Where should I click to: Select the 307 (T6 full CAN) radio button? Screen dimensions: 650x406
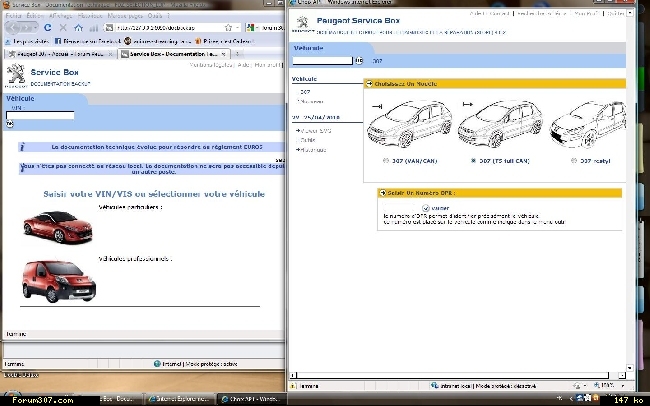coord(473,161)
